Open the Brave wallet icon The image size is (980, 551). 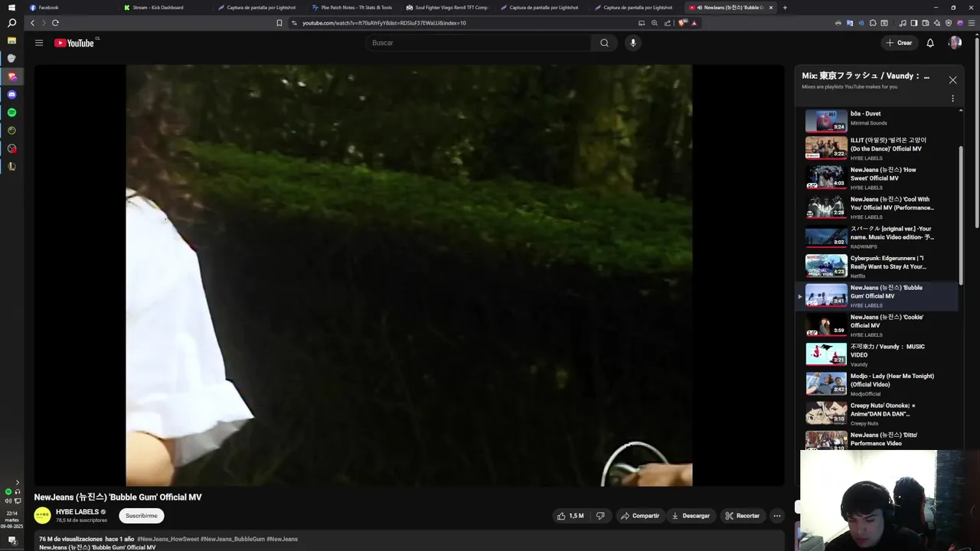[x=926, y=23]
